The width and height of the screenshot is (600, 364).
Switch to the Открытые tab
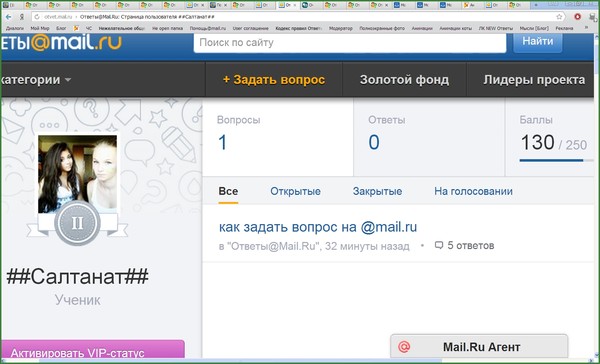coord(295,191)
